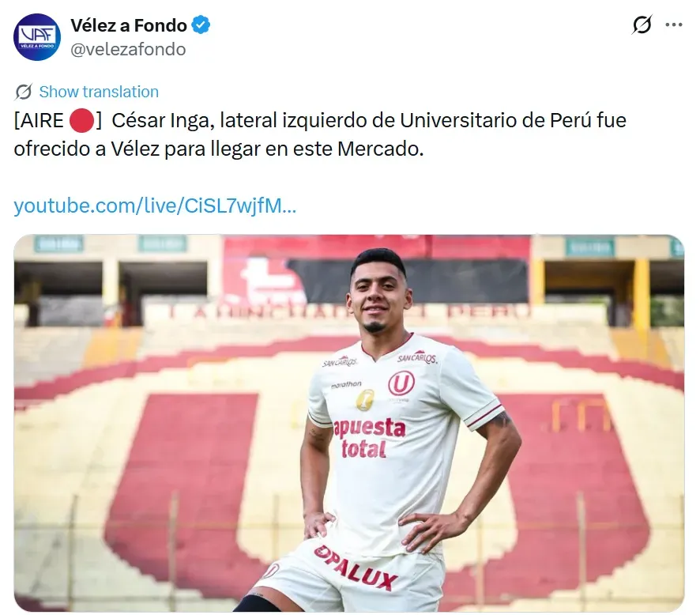
Task: Click the Universitario U crest on the jersey
Action: 401,383
